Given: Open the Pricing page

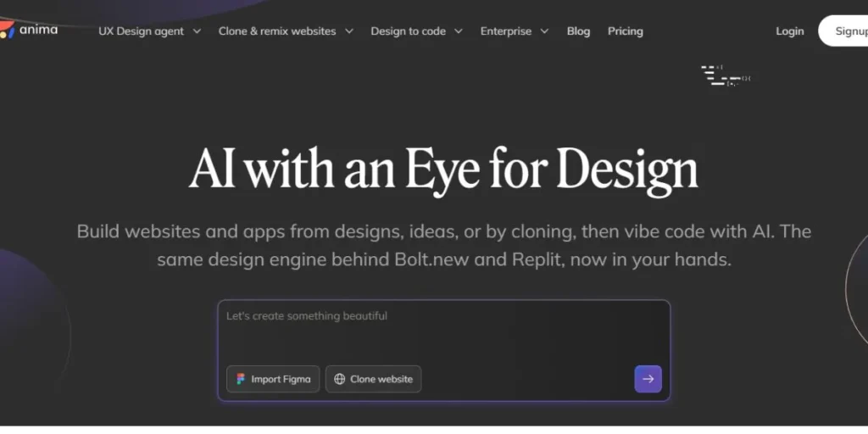Looking at the screenshot, I should [x=625, y=31].
